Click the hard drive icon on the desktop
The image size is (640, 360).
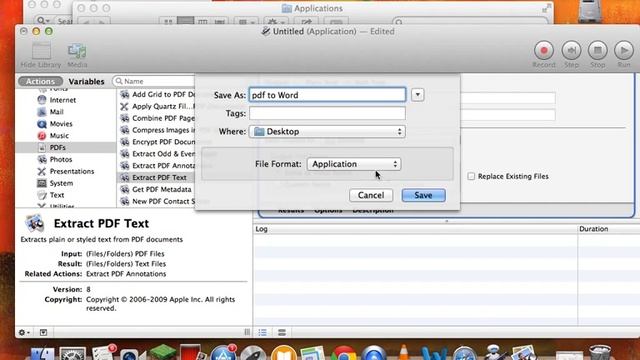pos(589,12)
